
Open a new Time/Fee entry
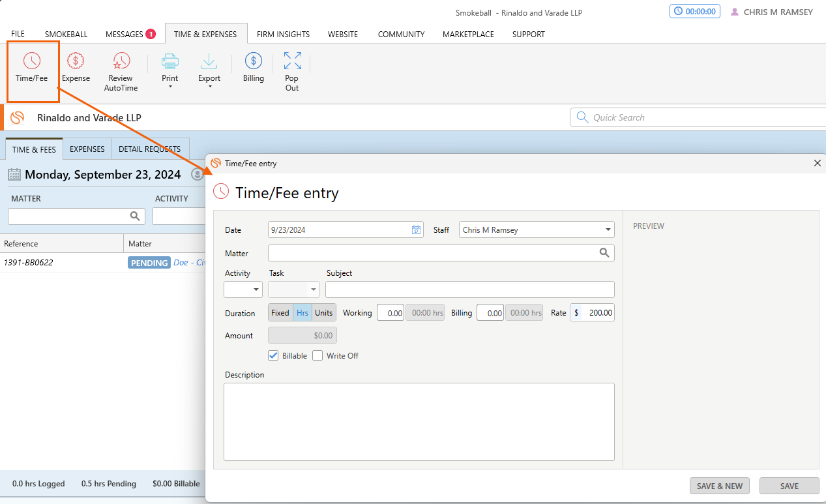[x=32, y=68]
